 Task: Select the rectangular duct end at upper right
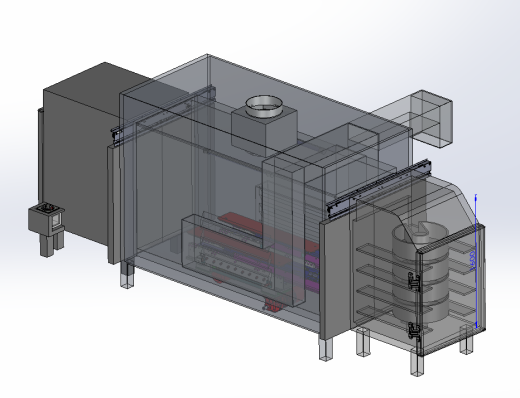431,119
